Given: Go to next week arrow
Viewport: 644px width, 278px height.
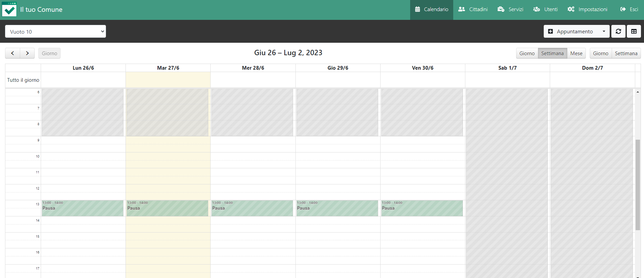Looking at the screenshot, I should (27, 53).
